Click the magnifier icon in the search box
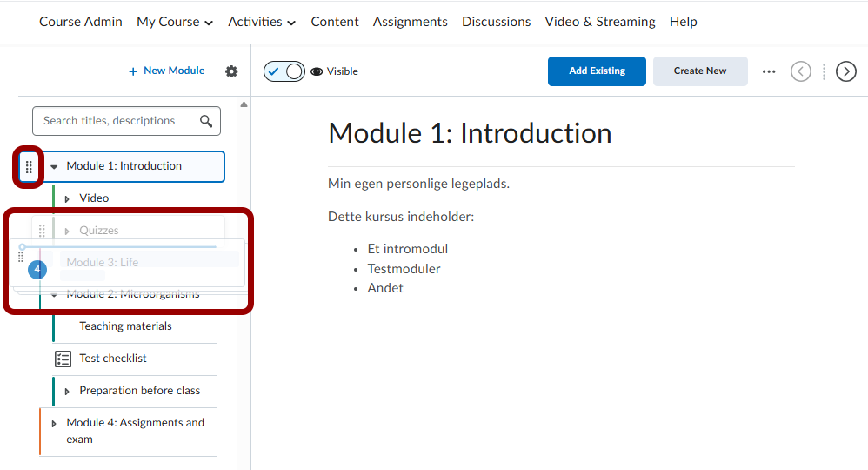The height and width of the screenshot is (470, 868). (x=206, y=121)
